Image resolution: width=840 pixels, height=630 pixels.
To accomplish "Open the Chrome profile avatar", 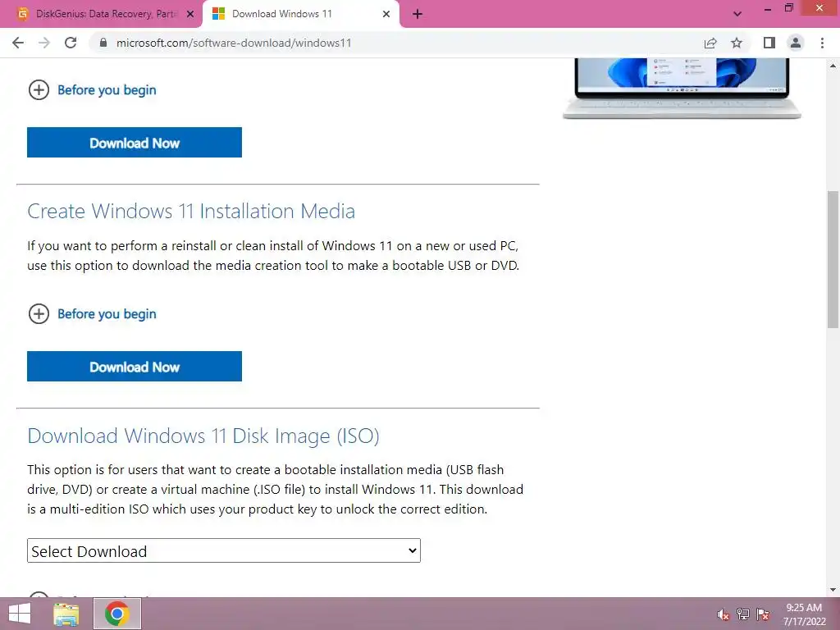I will [x=796, y=43].
